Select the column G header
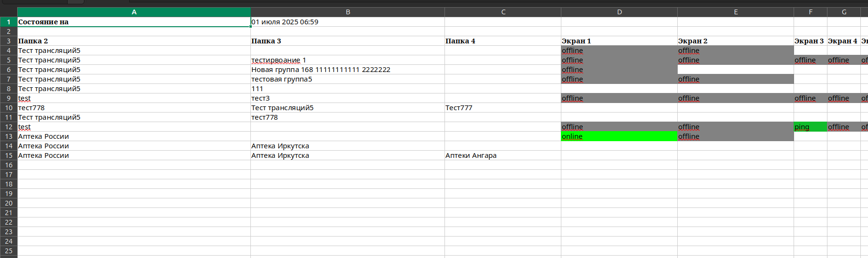Image resolution: width=868 pixels, height=258 pixels. [x=844, y=12]
